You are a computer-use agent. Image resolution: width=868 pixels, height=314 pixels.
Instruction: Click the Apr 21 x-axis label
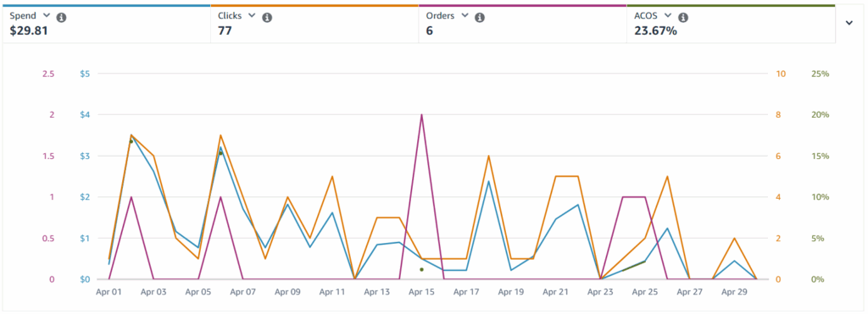click(x=556, y=291)
